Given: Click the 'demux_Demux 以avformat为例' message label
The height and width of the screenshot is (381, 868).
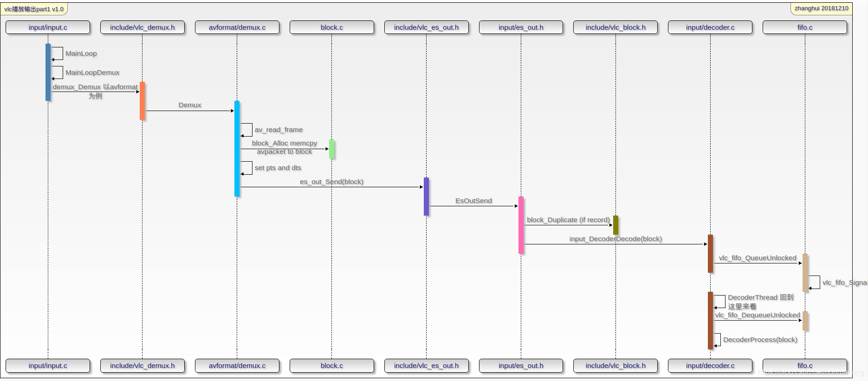Looking at the screenshot, I should point(95,91).
